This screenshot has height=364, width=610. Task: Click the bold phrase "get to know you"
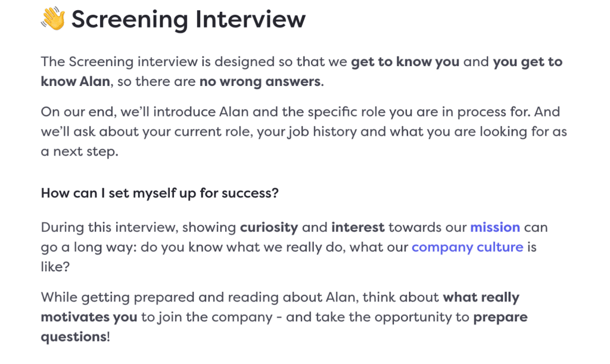(405, 62)
